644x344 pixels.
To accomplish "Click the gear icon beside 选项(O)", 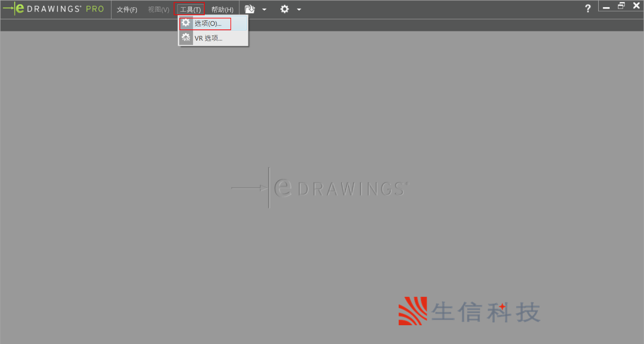I will click(186, 23).
